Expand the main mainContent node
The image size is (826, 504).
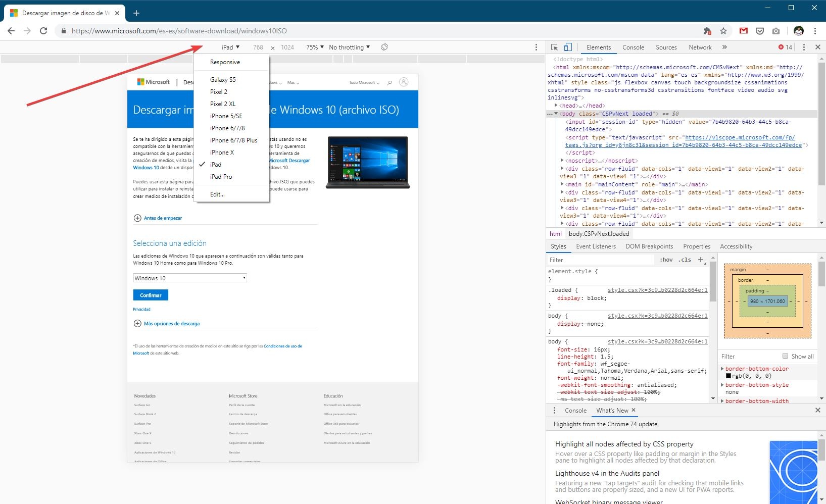(x=562, y=184)
